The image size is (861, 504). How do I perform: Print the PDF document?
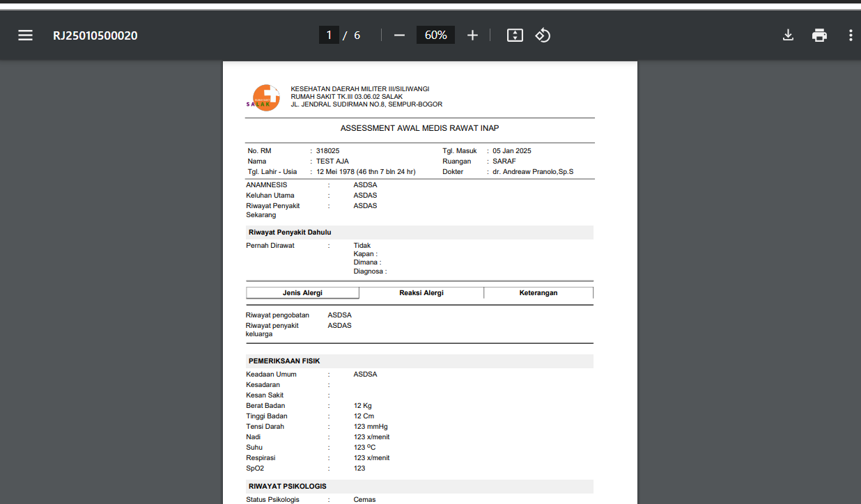(819, 36)
